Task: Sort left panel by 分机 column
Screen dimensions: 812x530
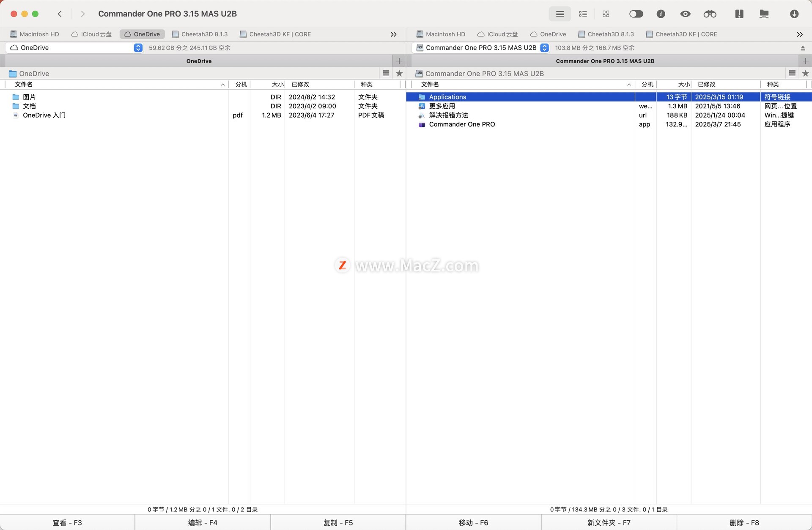Action: pyautogui.click(x=239, y=85)
